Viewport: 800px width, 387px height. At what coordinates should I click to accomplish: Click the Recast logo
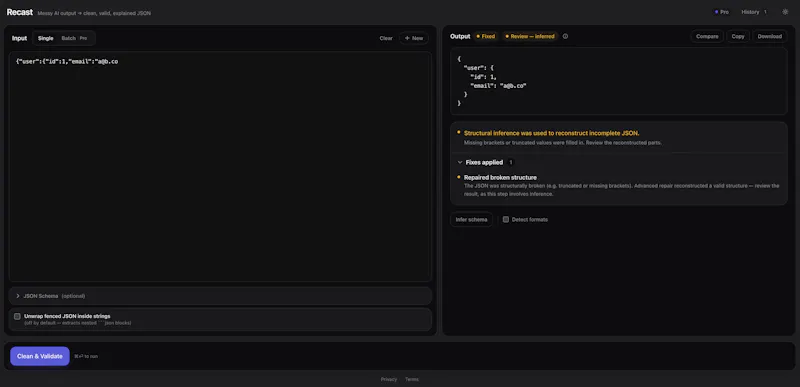[20, 12]
